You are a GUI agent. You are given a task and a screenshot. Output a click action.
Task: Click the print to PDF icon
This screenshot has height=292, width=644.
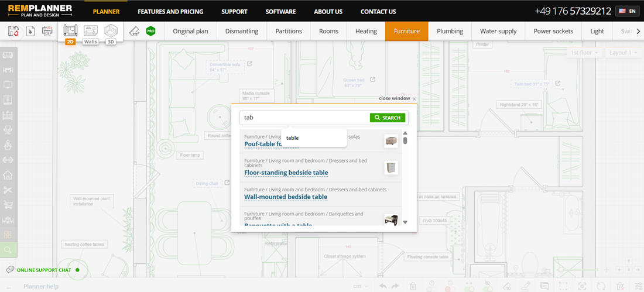pos(47,31)
